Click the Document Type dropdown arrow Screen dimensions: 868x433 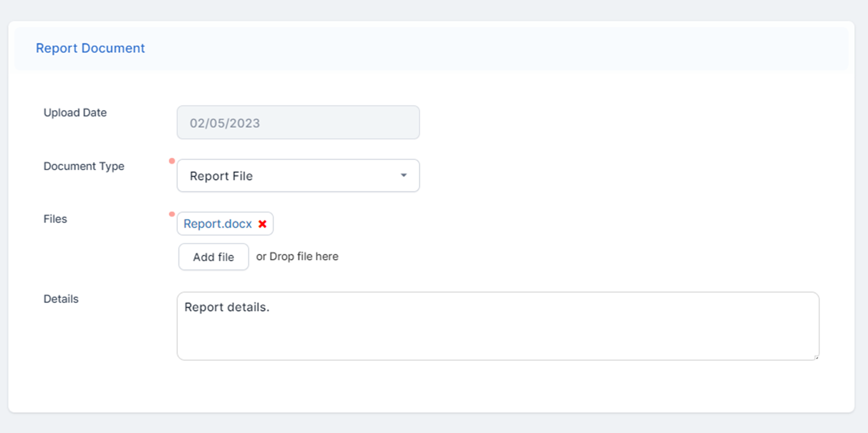(404, 176)
